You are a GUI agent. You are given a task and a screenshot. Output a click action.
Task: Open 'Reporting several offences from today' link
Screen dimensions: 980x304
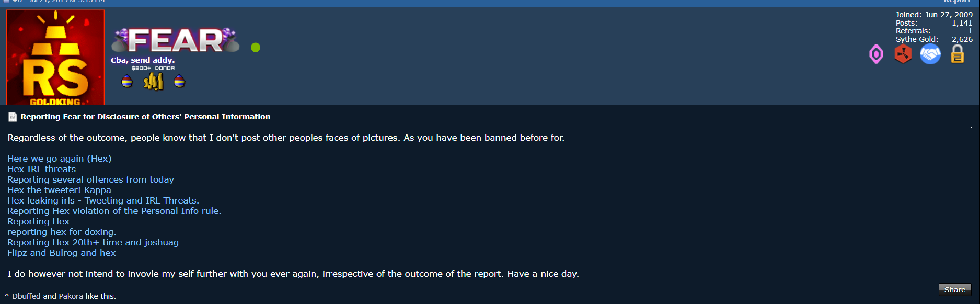click(91, 179)
